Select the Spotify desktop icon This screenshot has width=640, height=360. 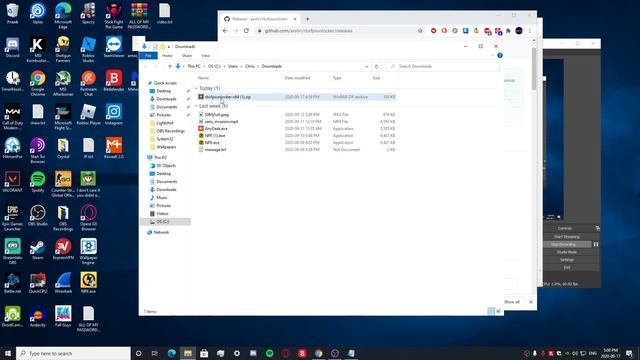click(38, 182)
